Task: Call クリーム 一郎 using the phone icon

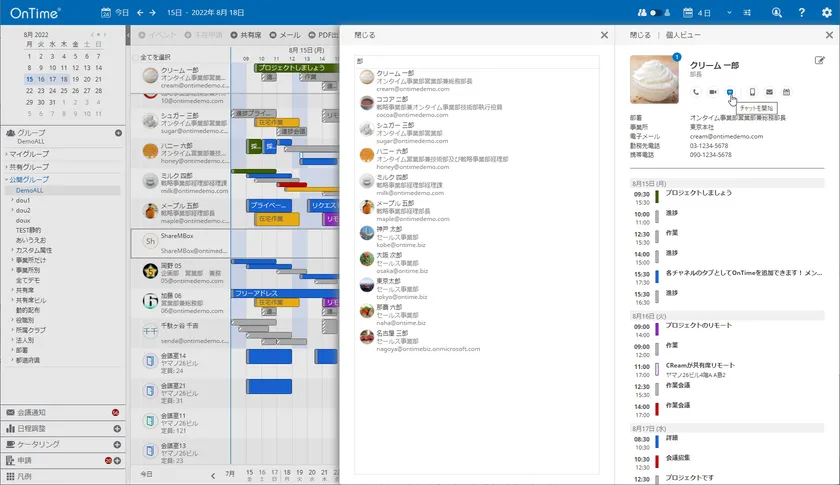Action: coord(695,92)
